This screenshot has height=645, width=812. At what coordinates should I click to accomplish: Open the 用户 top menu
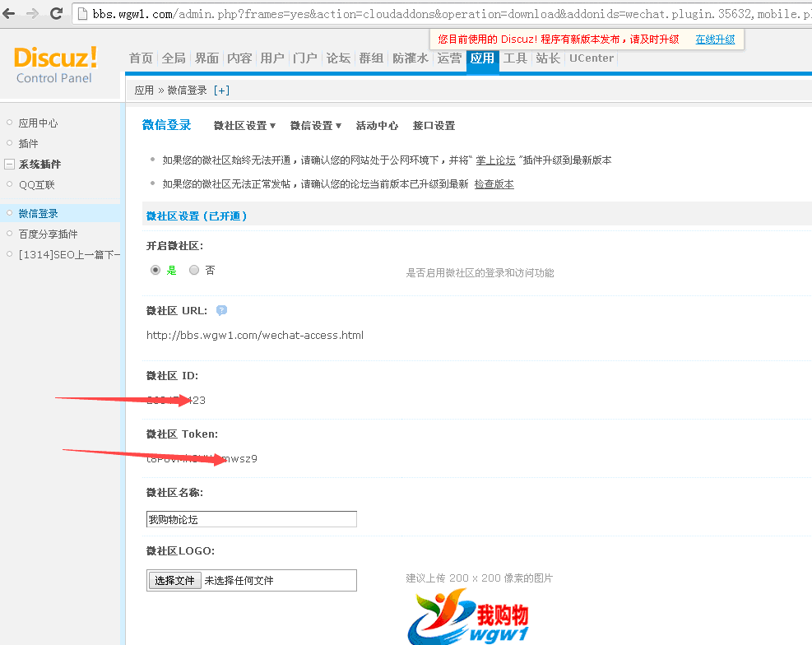tap(272, 58)
